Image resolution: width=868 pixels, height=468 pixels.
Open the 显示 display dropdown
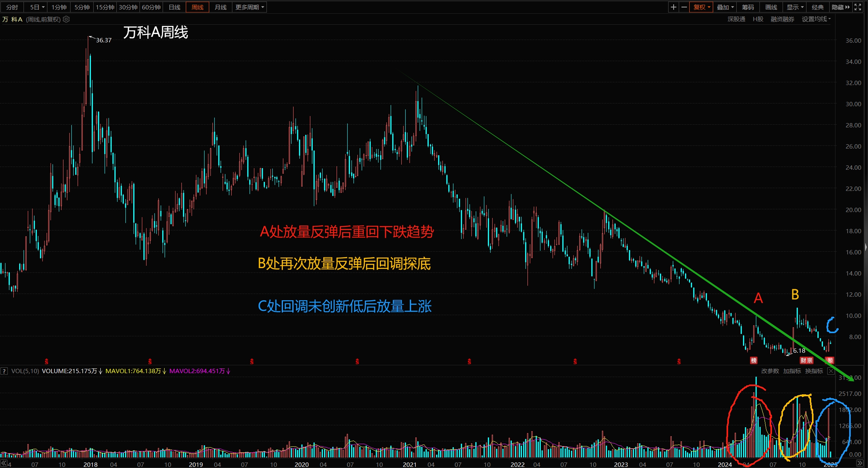(x=794, y=7)
